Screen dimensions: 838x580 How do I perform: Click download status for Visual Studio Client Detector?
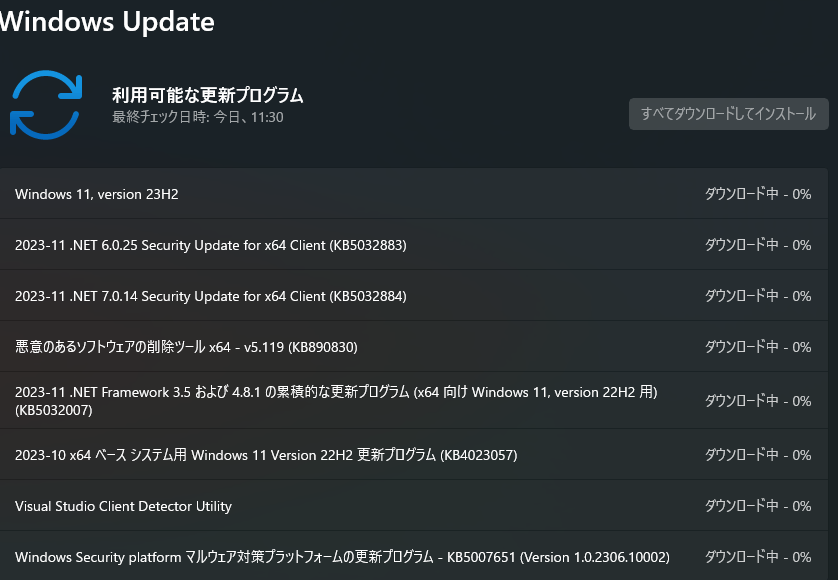tap(758, 506)
